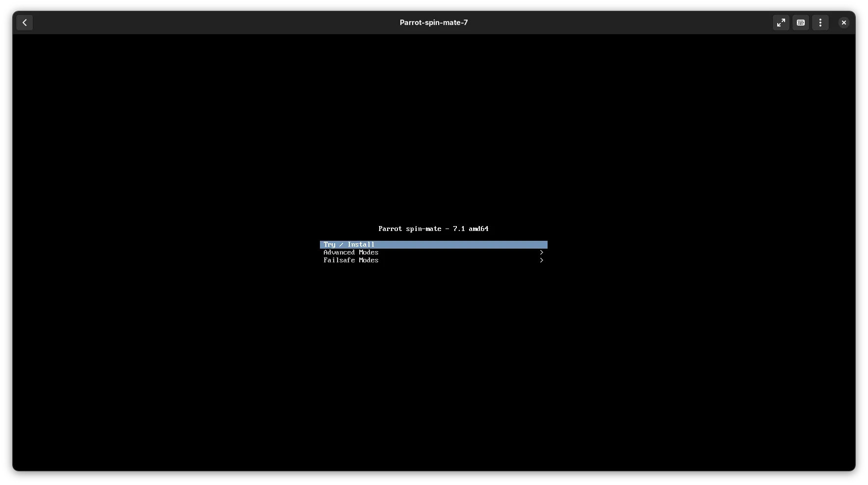The width and height of the screenshot is (868, 485).
Task: Expand the Advanced Modes submenu arrow
Action: pos(541,253)
